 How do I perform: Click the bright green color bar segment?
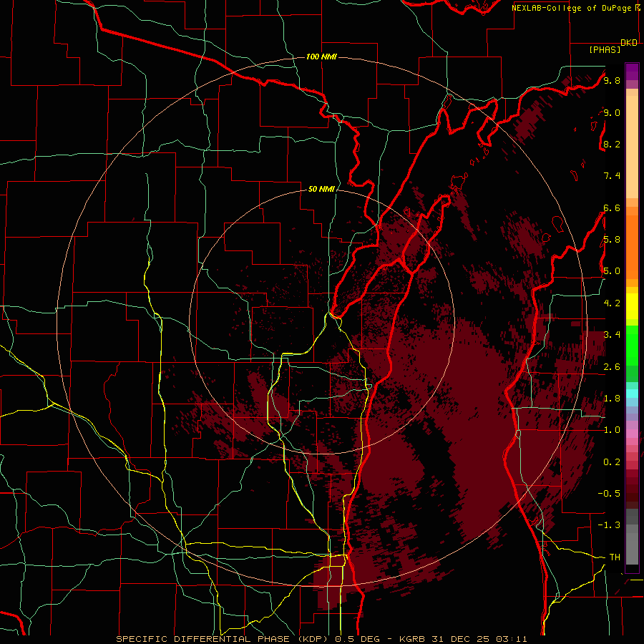coord(632,345)
